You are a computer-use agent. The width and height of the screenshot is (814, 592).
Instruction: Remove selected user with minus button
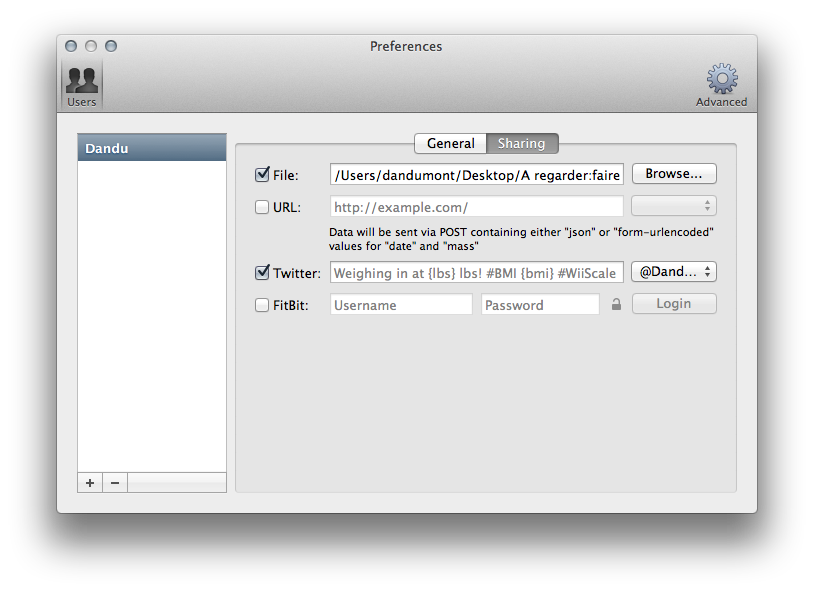coord(115,483)
